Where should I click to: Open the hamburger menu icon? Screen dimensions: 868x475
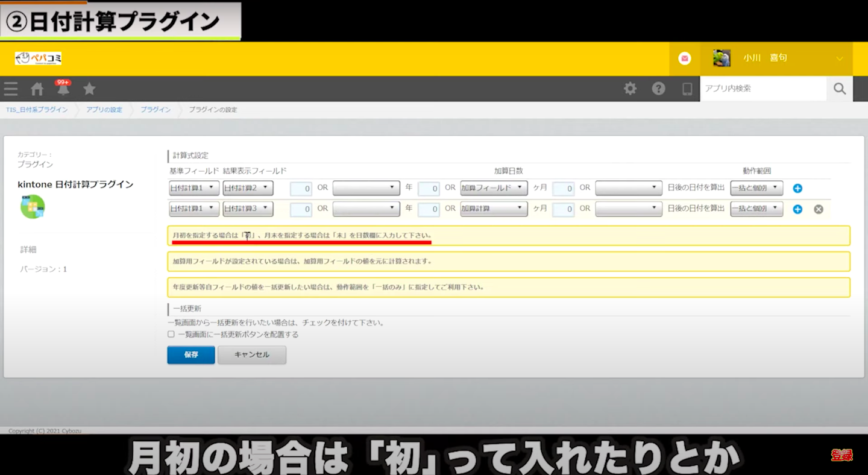pos(11,89)
